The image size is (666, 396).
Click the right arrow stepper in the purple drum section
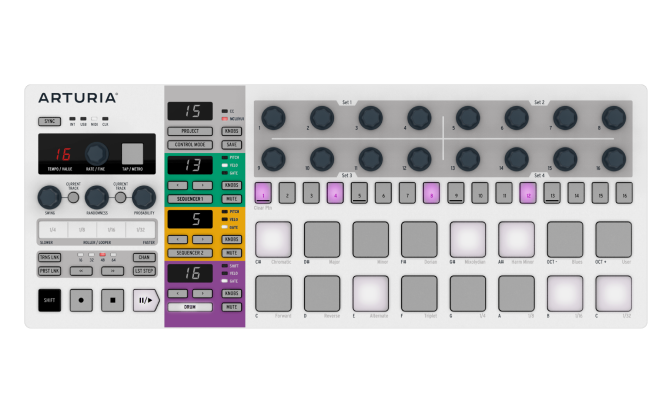tap(202, 294)
